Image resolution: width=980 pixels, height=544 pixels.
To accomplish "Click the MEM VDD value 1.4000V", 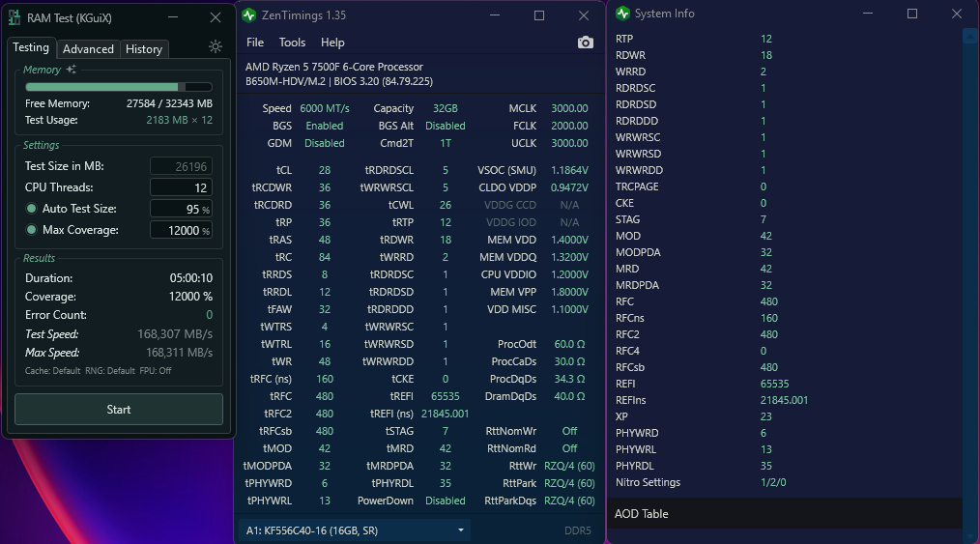I will point(569,240).
